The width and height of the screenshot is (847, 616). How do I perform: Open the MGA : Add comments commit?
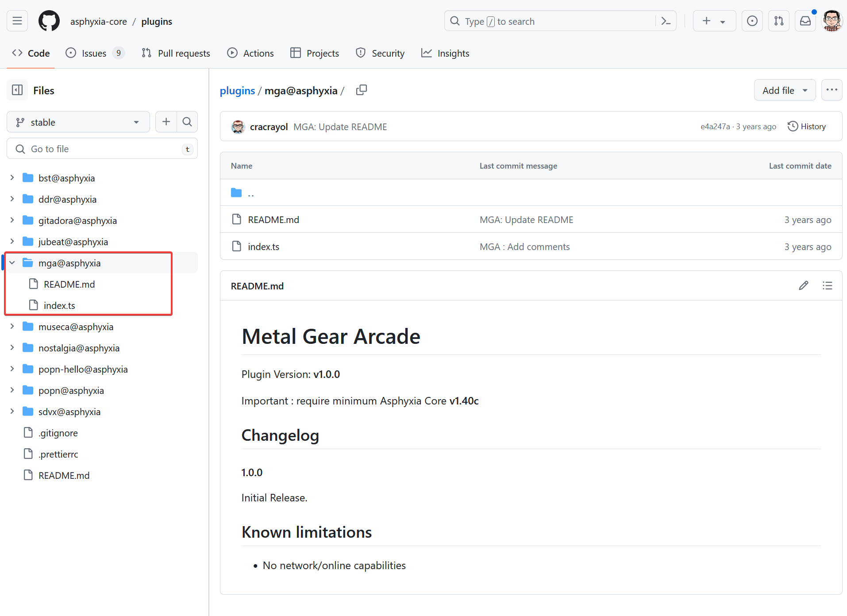[x=524, y=247]
